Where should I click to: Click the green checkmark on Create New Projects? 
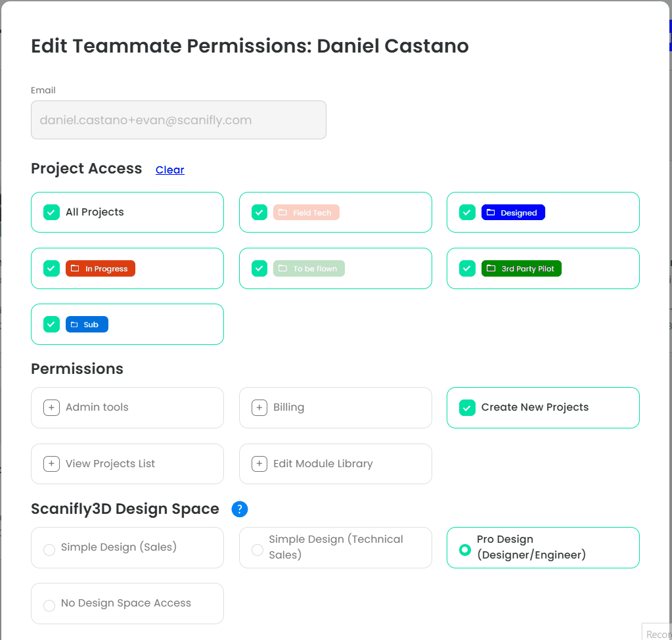click(x=466, y=407)
